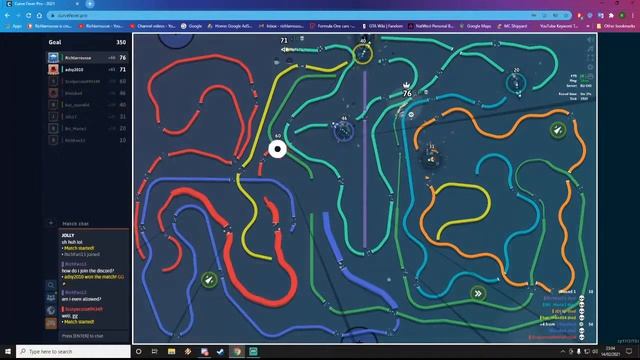This screenshot has width=640, height=360.
Task: Collapse chat with arrow beside Match chat
Action: [51, 223]
